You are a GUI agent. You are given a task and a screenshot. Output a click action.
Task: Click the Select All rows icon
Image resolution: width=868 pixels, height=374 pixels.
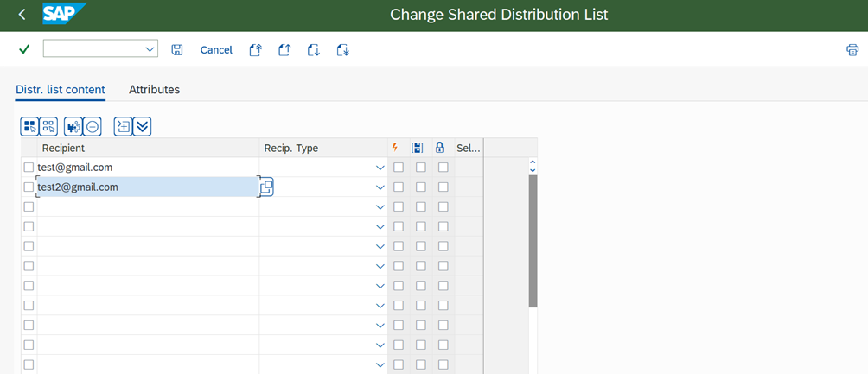click(x=29, y=127)
